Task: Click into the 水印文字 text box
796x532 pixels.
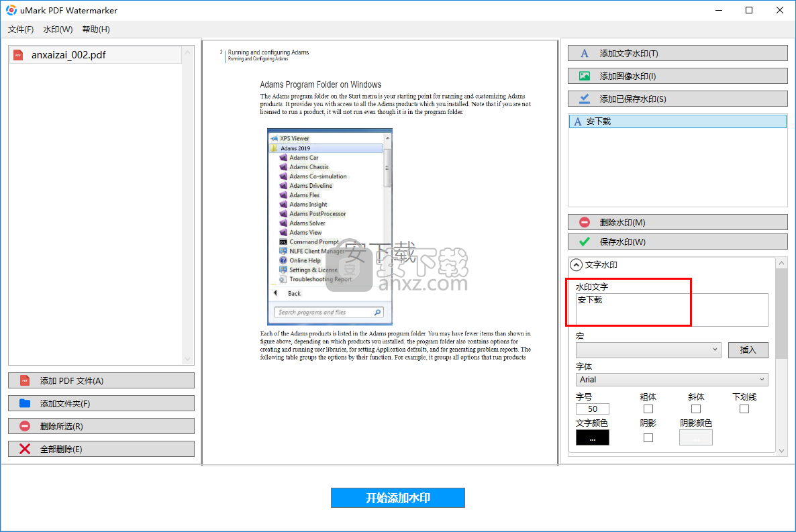Action: 672,310
